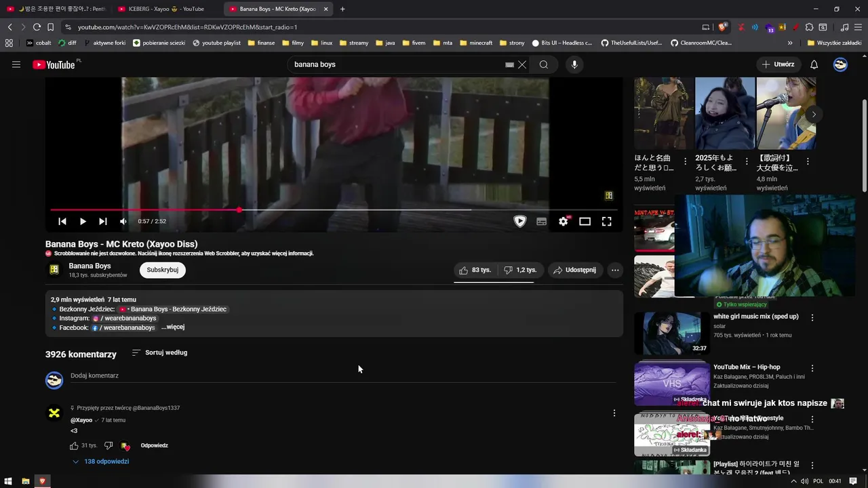Open YouTube notifications bell
The width and height of the screenshot is (868, 488).
coord(814,64)
